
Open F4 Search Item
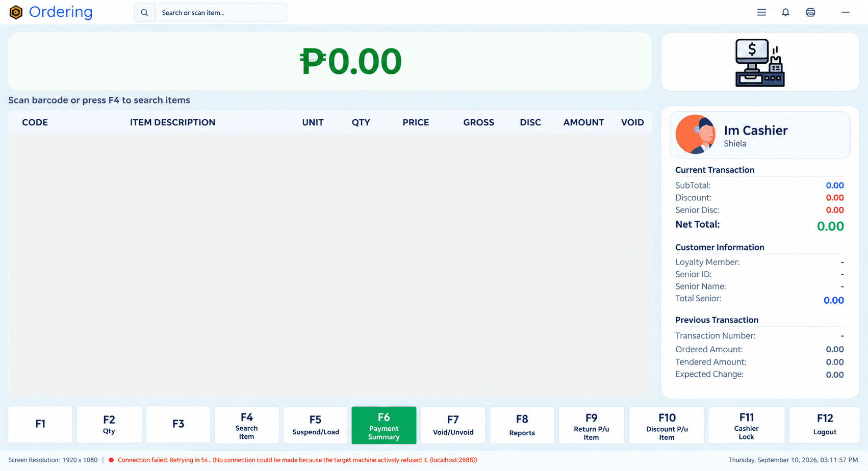[247, 425]
